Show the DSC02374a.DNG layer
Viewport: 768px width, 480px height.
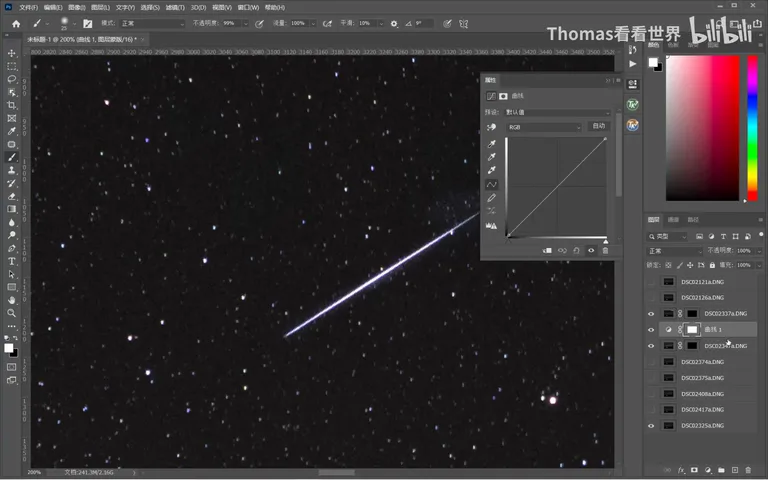pos(651,362)
